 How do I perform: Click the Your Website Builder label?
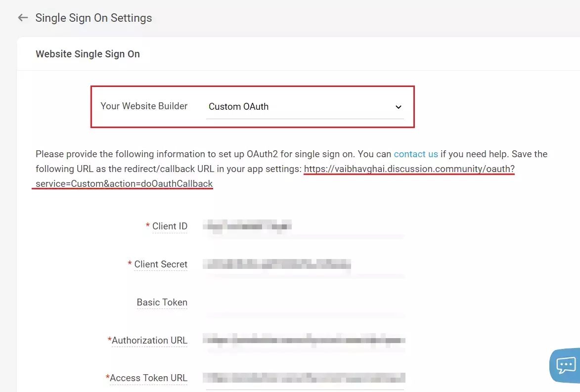tap(144, 106)
